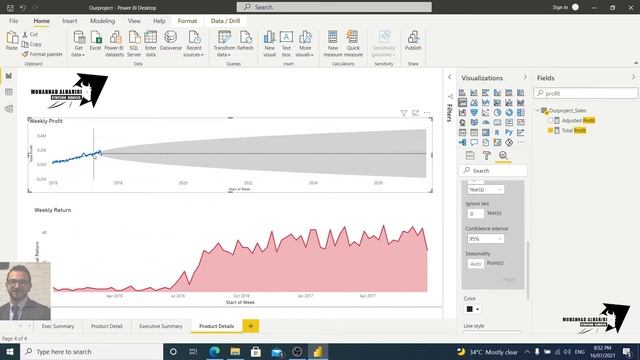This screenshot has height=360, width=640.
Task: Click Refresh in the ribbon
Action: [x=245, y=41]
